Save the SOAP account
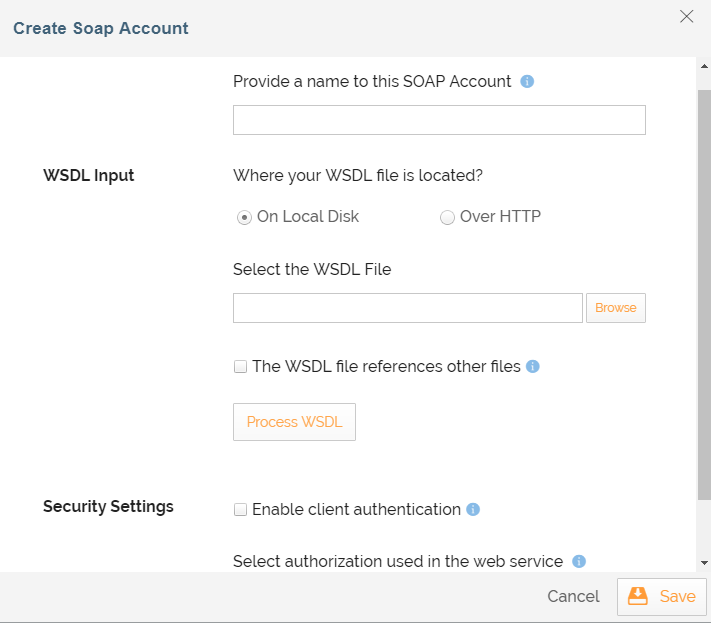711x623 pixels. point(662,597)
